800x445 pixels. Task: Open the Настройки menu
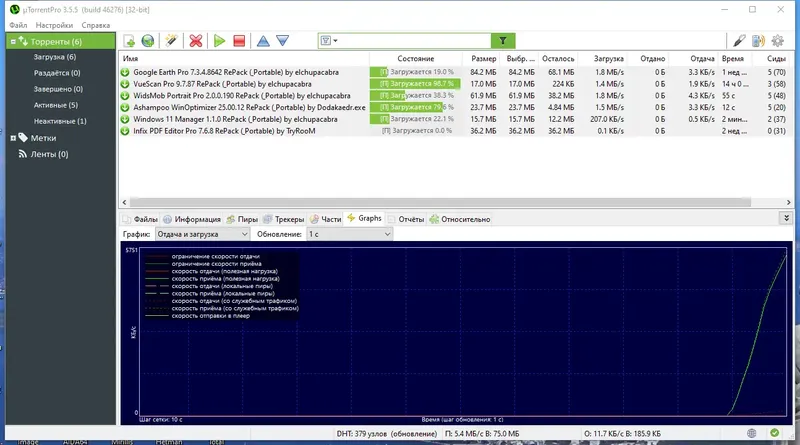pos(54,25)
